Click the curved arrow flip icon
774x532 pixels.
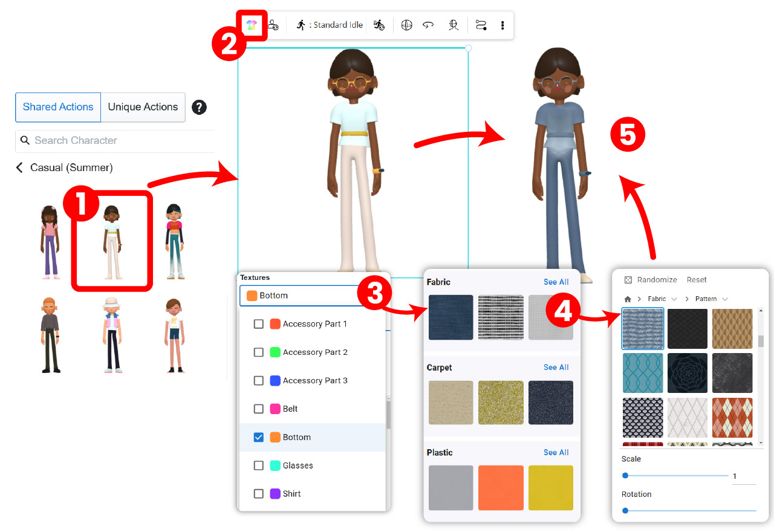[x=428, y=25]
